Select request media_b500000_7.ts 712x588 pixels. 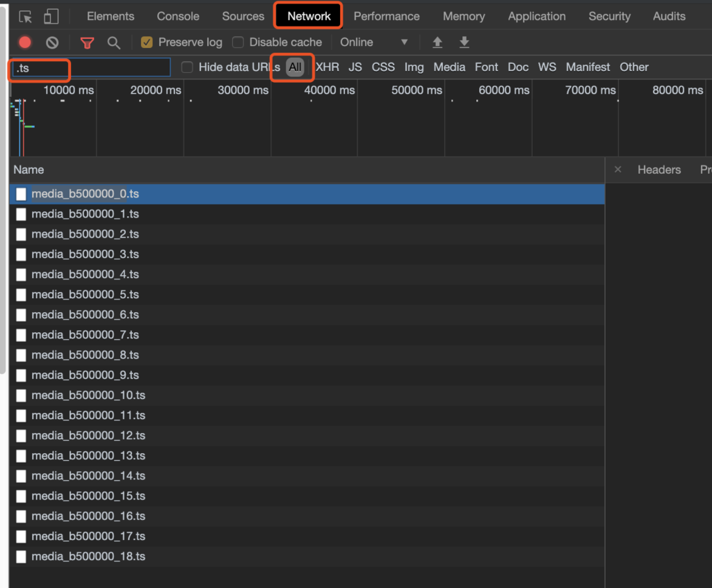point(307,334)
